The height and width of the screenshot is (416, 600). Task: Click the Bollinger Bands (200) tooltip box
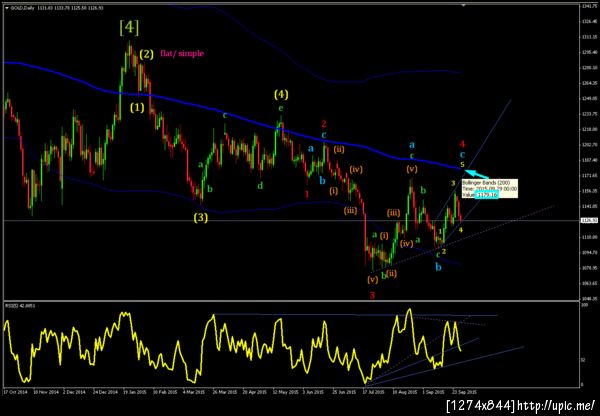coord(489,188)
